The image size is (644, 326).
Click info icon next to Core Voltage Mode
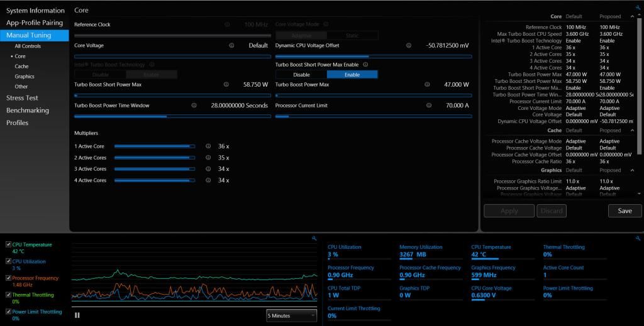[326, 24]
